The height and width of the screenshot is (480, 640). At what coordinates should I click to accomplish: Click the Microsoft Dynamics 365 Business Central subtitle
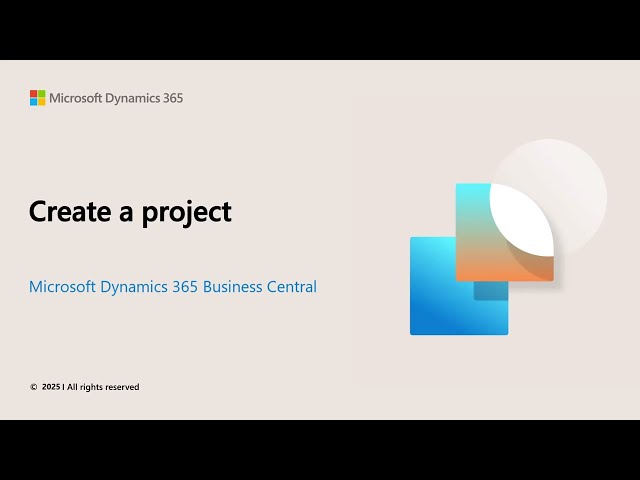tap(172, 287)
